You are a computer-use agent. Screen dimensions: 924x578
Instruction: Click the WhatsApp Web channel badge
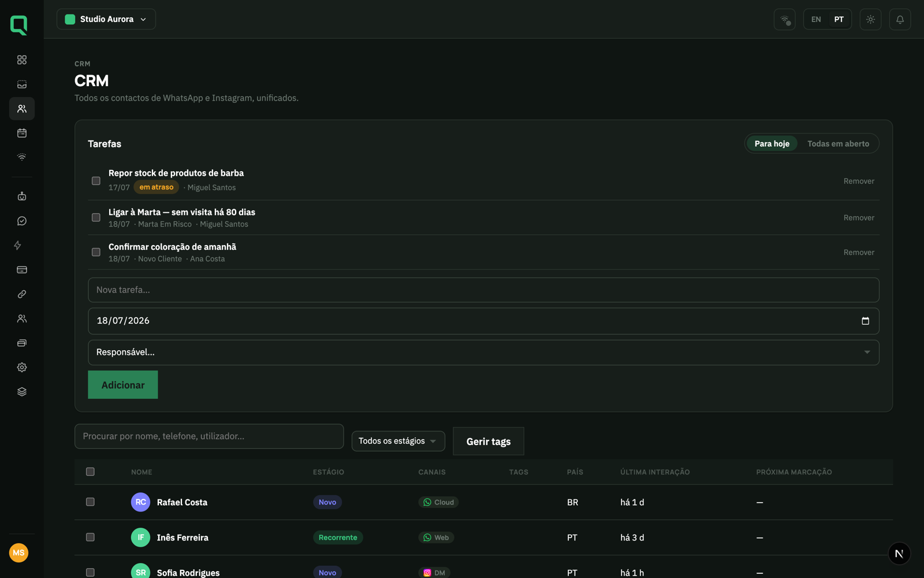[x=436, y=538]
